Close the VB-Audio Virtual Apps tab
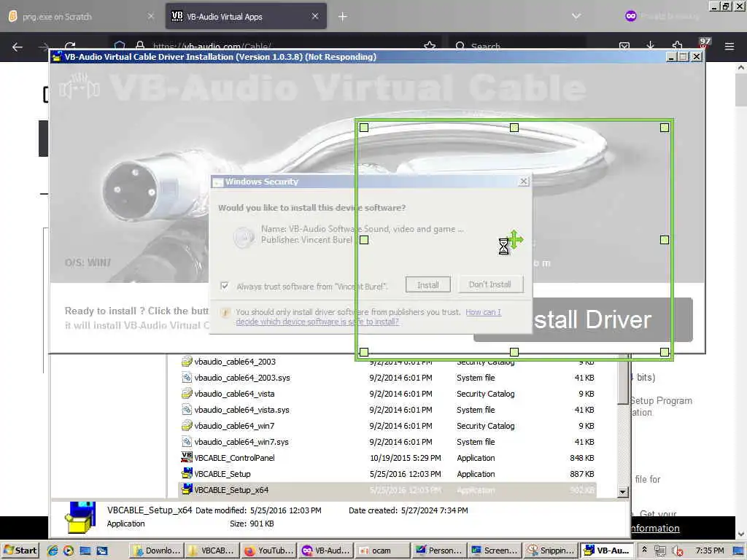The image size is (747, 560). pyautogui.click(x=315, y=16)
